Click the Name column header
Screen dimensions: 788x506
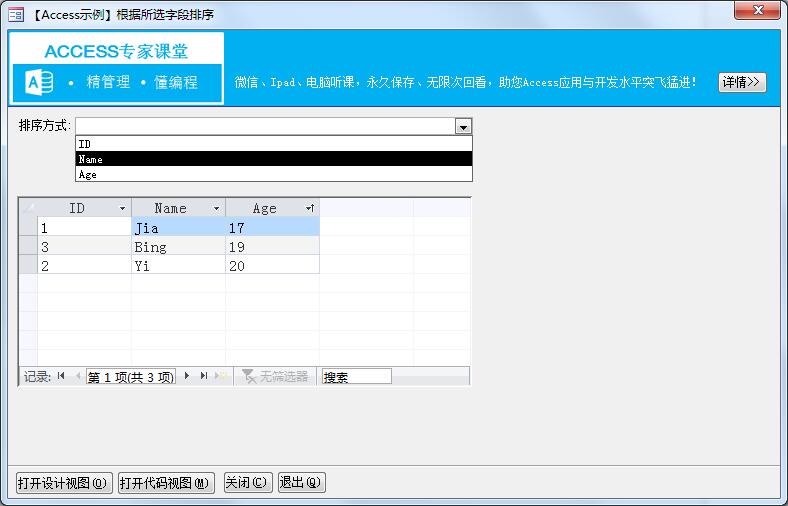[x=178, y=208]
